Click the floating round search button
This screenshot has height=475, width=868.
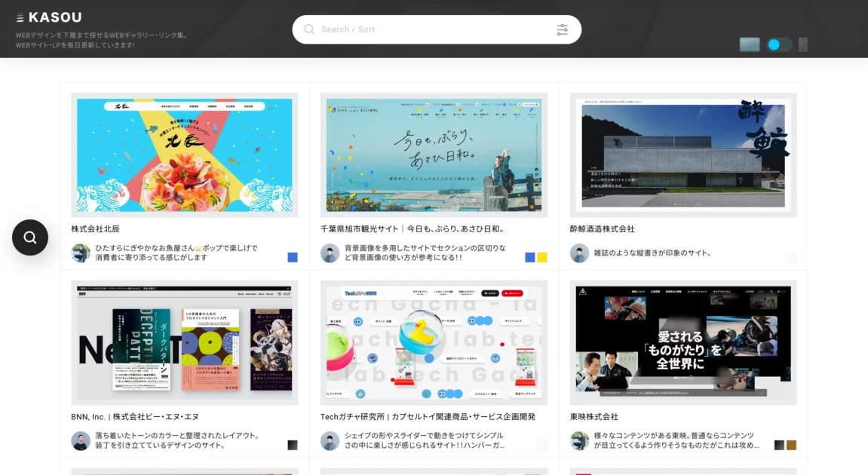tap(30, 237)
